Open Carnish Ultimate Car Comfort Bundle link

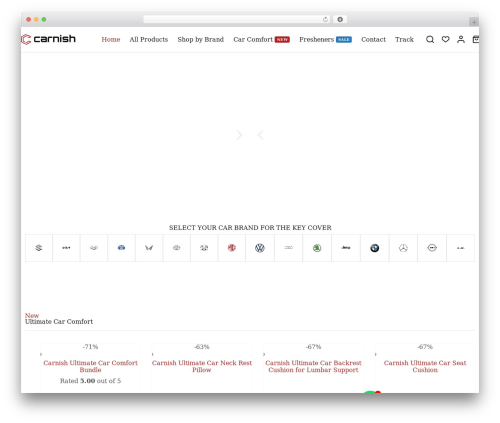pos(90,366)
